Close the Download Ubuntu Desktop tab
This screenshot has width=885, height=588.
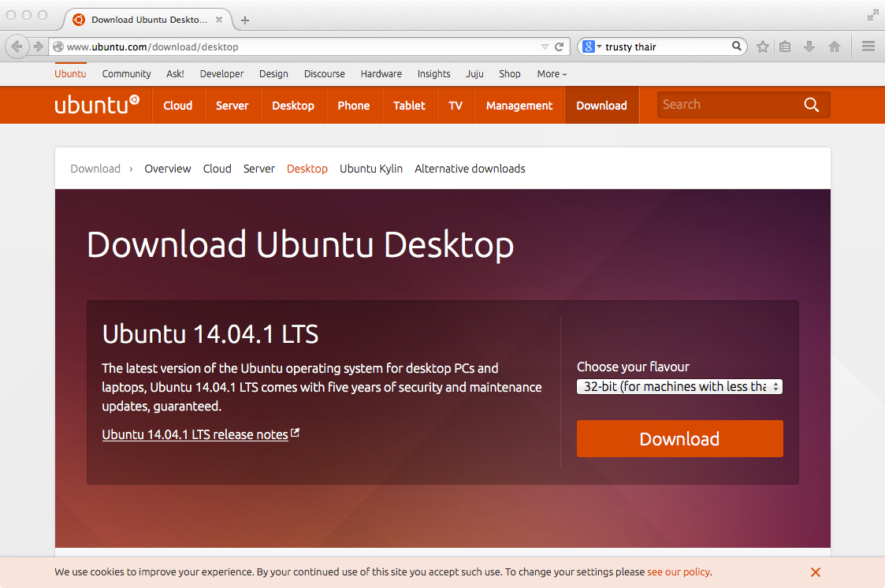(x=219, y=20)
